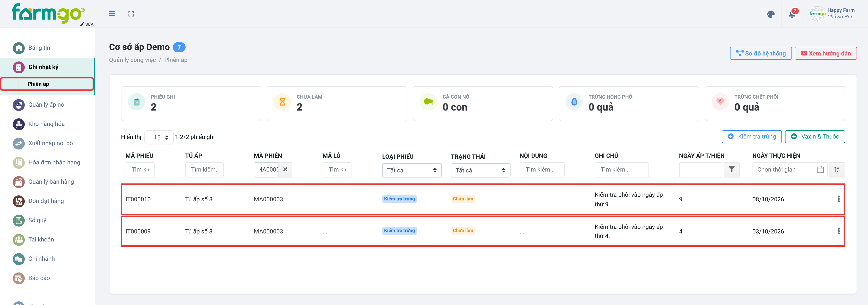The height and width of the screenshot is (305, 868).
Task: Open Happy Farm user profile
Action: [832, 14]
